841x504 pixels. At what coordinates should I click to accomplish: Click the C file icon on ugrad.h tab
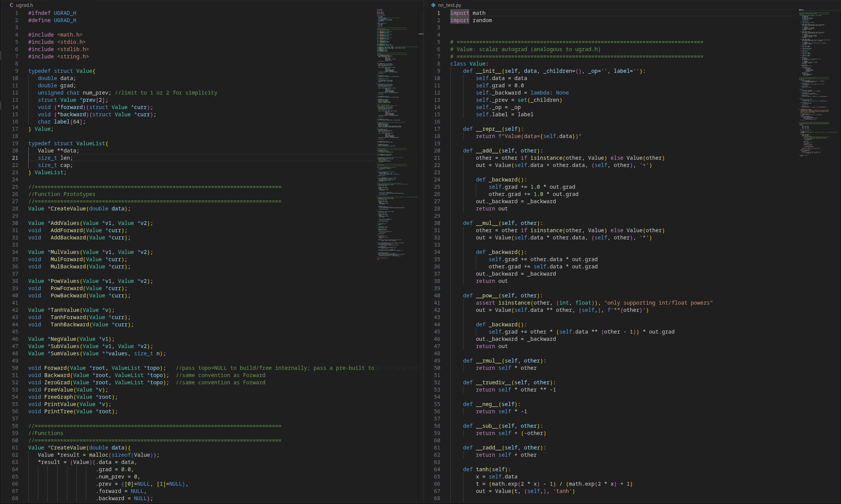tap(11, 5)
